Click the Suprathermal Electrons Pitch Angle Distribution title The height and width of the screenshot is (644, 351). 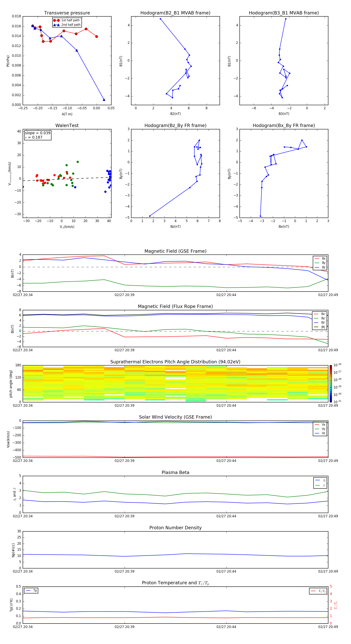pyautogui.click(x=175, y=362)
